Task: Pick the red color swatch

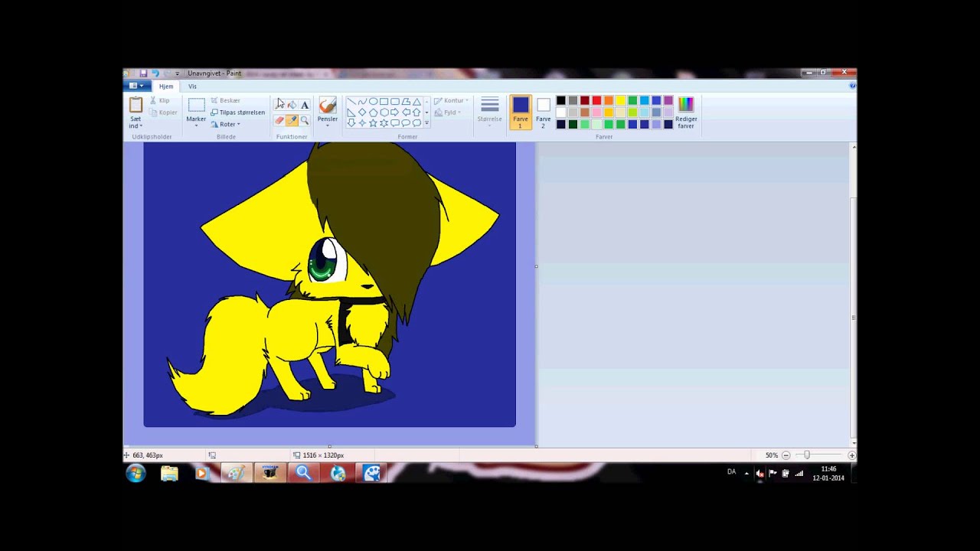Action: pyautogui.click(x=596, y=100)
